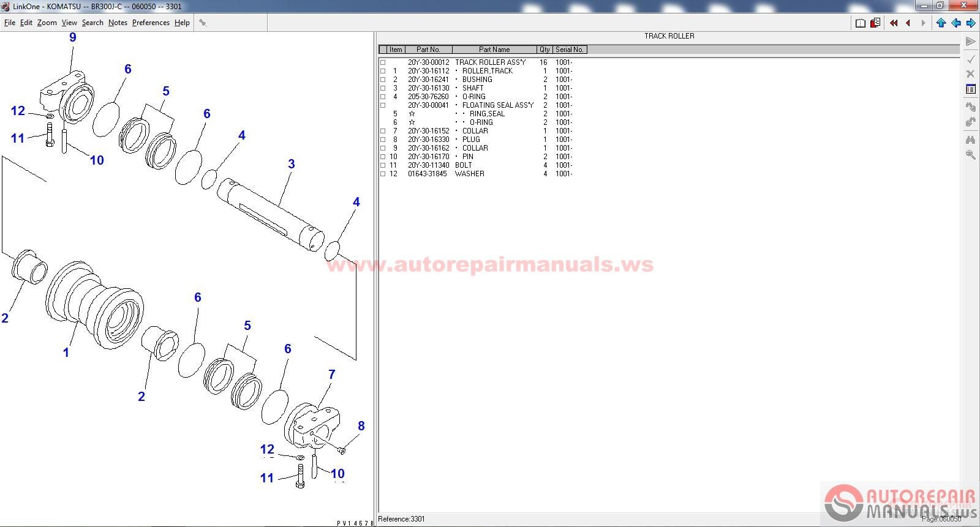
Task: Click the FLOATING SEAL ASS'Y part name
Action: (498, 105)
